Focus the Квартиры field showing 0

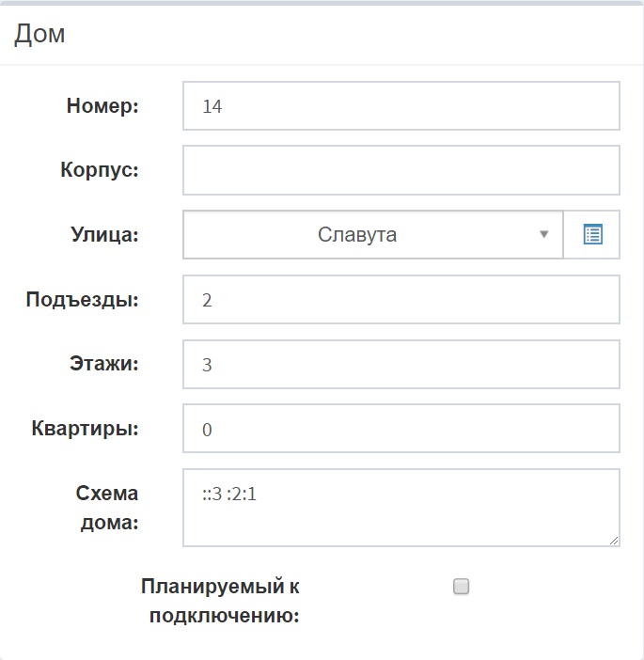point(401,429)
